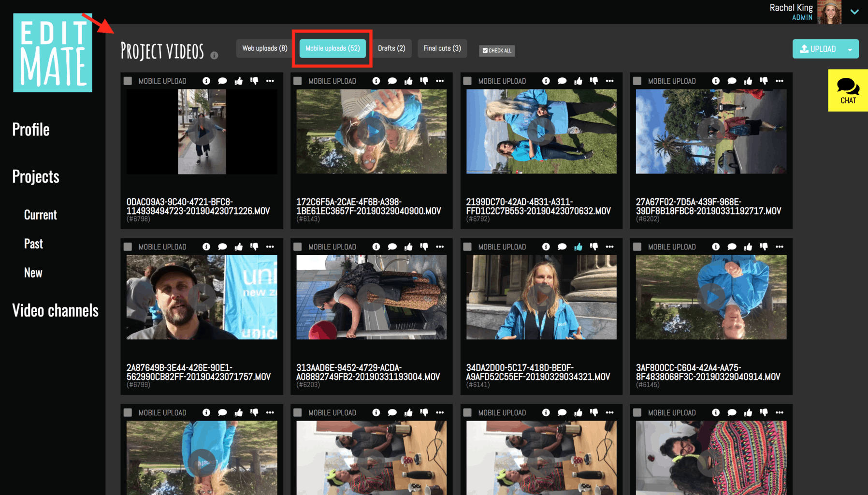Select checkbox for video #6792
Image resolution: width=868 pixels, height=495 pixels.
[x=467, y=81]
